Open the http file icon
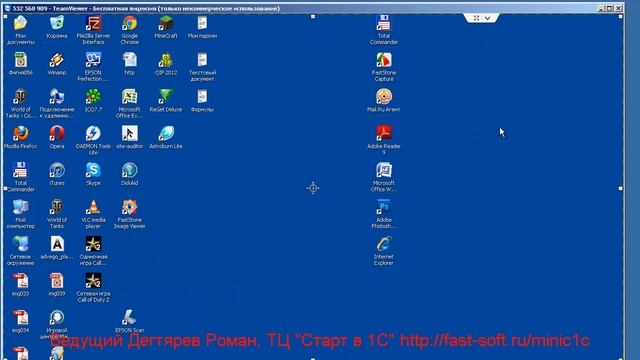 pyautogui.click(x=130, y=60)
